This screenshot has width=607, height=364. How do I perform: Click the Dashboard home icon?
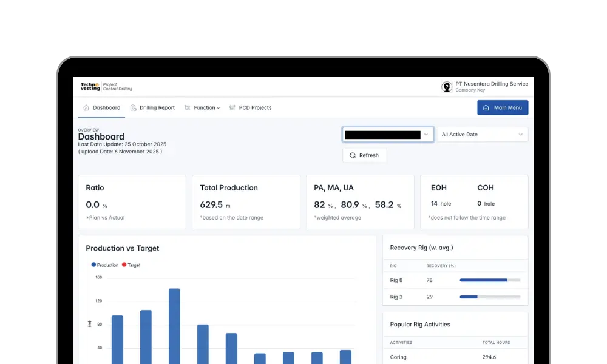(x=86, y=108)
